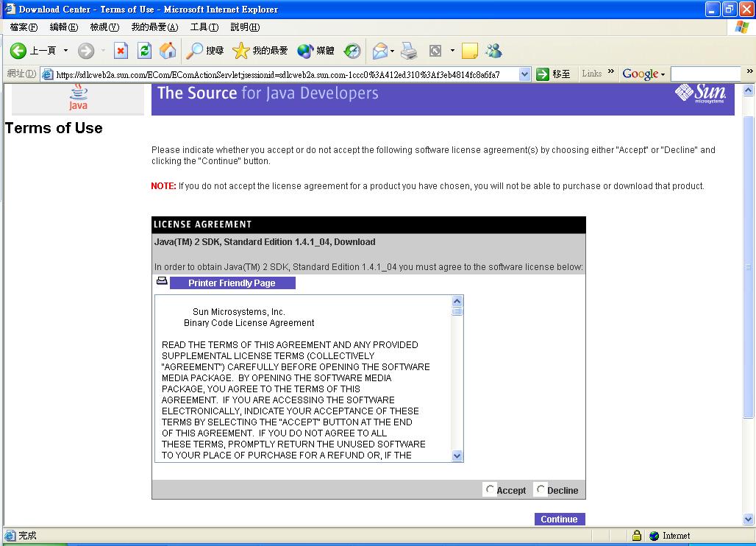Click the page scrollbar up arrow
Image resolution: width=756 pixels, height=546 pixels.
tap(748, 91)
